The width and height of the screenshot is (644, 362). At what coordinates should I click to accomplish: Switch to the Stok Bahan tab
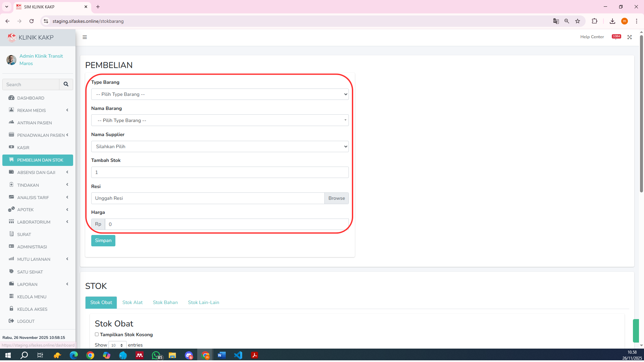(x=165, y=302)
